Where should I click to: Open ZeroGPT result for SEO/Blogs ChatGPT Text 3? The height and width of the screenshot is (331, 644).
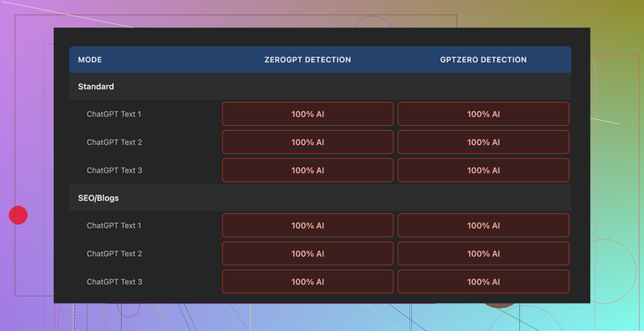307,282
